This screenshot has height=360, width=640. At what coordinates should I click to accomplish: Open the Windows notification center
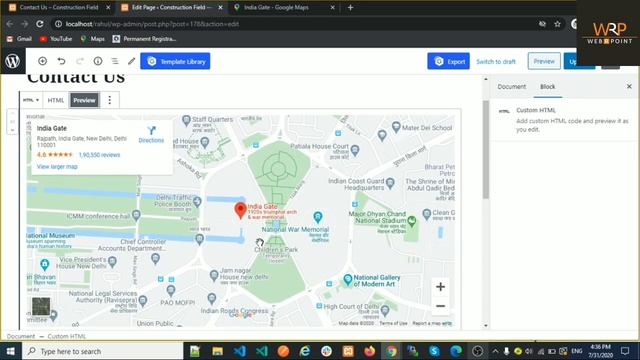point(625,351)
